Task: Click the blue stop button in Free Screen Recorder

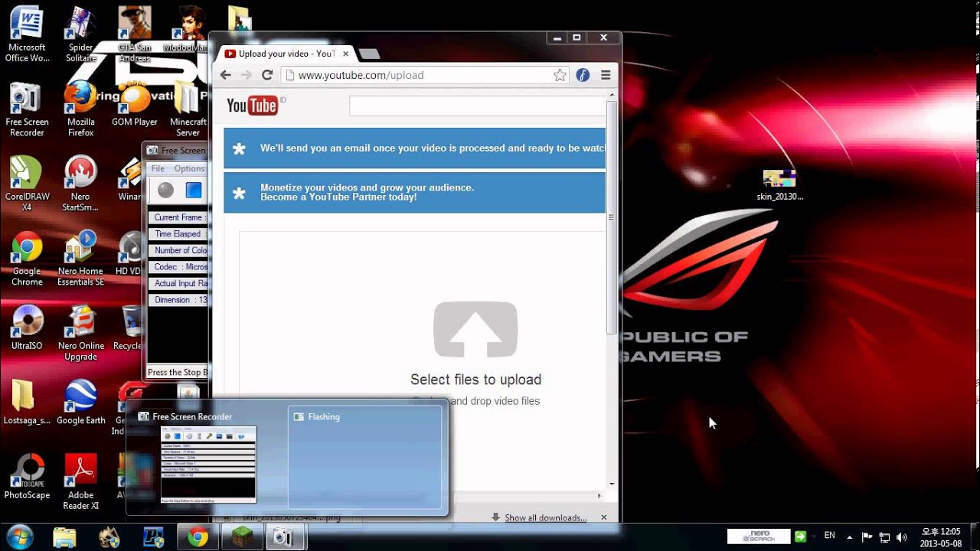Action: point(194,190)
